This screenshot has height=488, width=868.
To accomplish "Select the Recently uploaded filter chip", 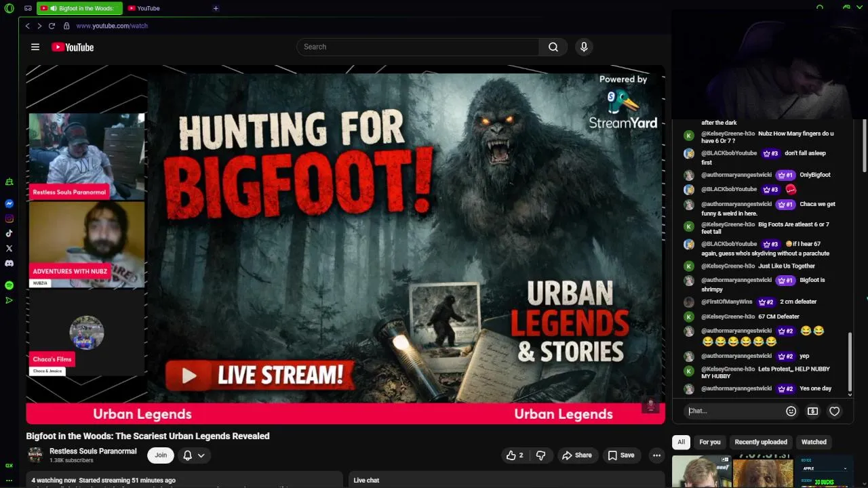I will (x=761, y=442).
